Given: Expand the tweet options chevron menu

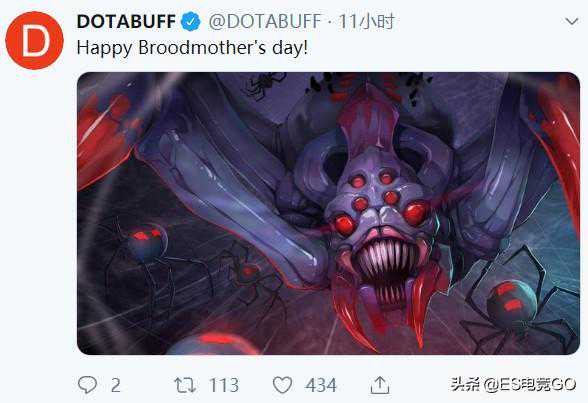Looking at the screenshot, I should tap(572, 21).
